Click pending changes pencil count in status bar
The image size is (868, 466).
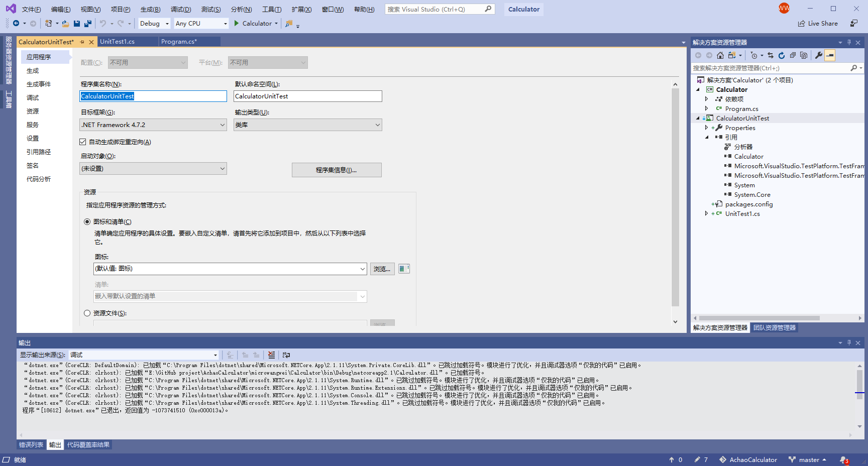pyautogui.click(x=701, y=459)
